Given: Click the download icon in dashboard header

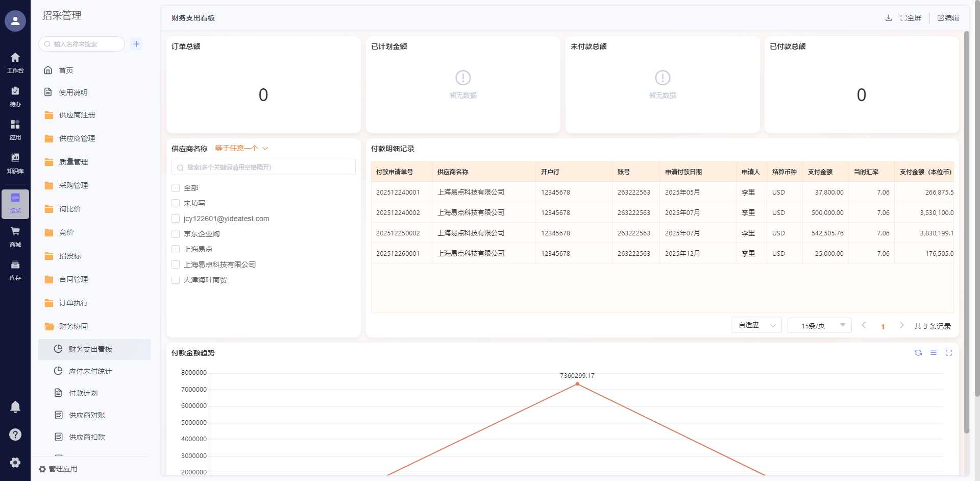Looking at the screenshot, I should [888, 18].
